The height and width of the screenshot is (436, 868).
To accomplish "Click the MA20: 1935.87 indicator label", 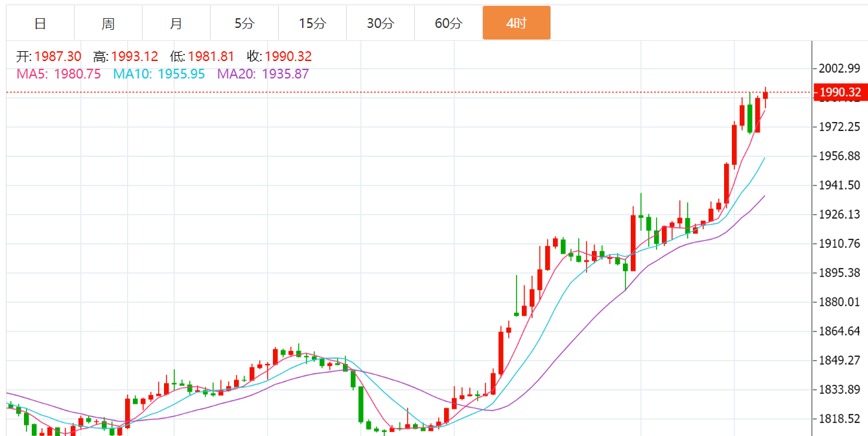I will (263, 74).
